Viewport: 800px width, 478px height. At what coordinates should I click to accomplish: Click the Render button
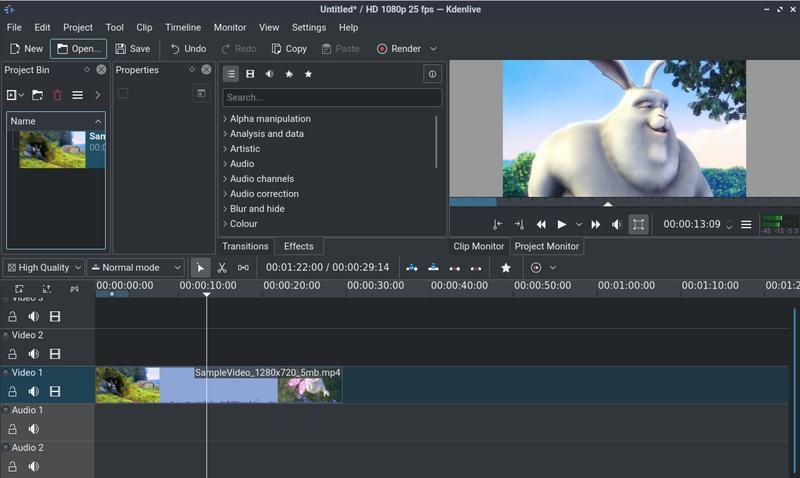tap(399, 48)
